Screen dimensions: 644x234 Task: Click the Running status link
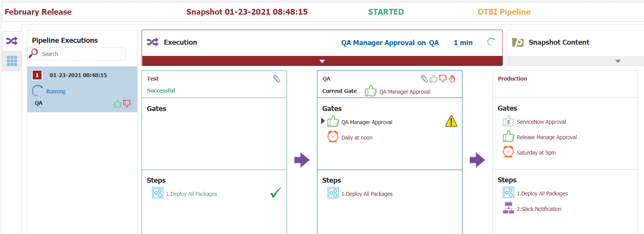coord(56,91)
